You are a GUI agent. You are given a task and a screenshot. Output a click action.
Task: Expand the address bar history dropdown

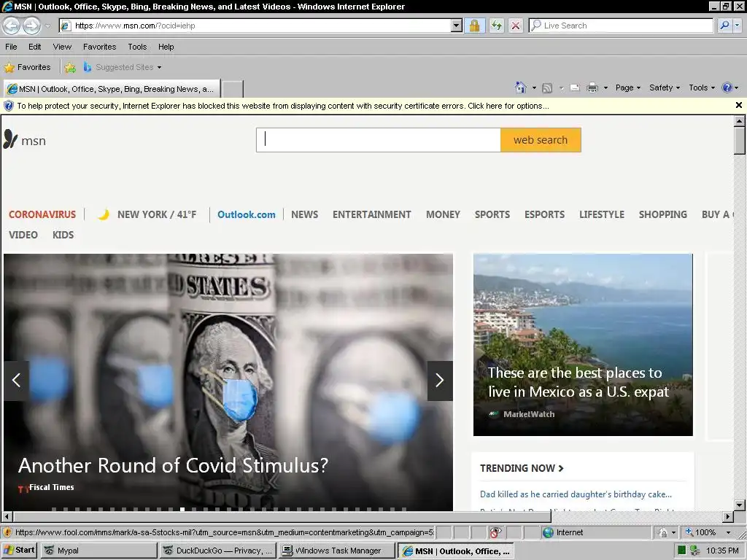457,26
